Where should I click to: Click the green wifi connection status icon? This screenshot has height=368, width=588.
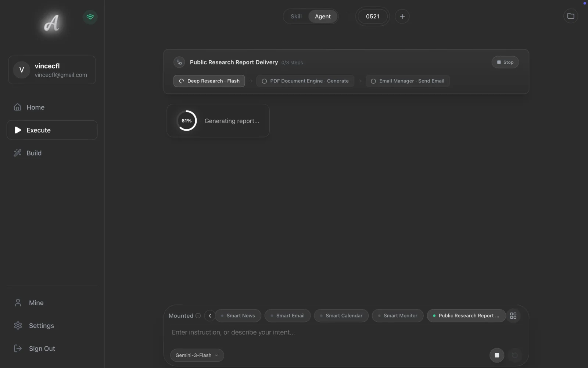pyautogui.click(x=90, y=17)
